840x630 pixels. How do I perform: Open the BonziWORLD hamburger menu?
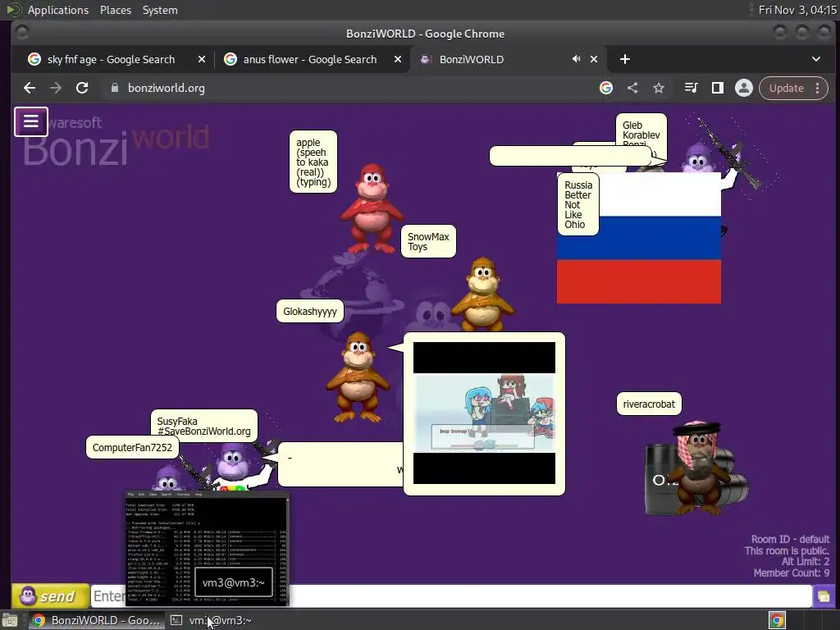31,121
